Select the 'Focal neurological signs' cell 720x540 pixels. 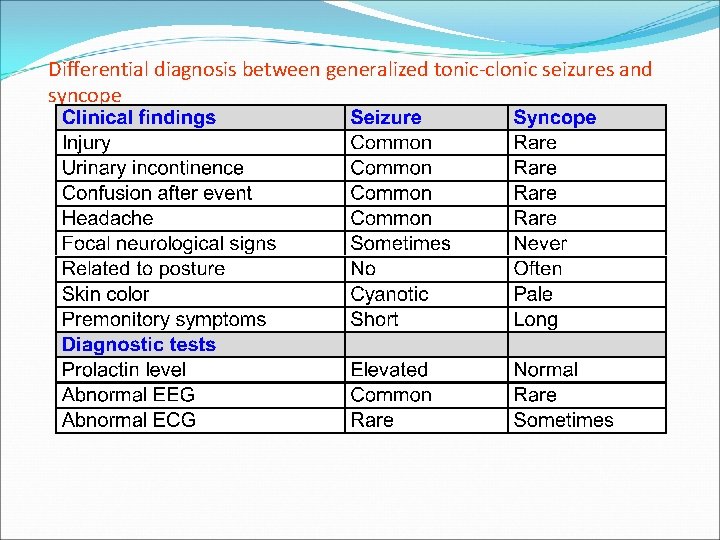(x=169, y=243)
